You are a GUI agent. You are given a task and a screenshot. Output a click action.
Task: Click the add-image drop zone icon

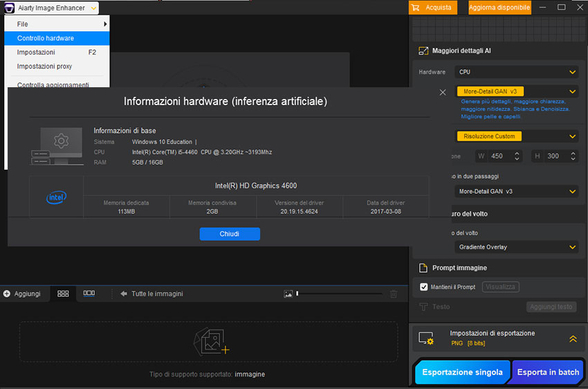[211, 341]
